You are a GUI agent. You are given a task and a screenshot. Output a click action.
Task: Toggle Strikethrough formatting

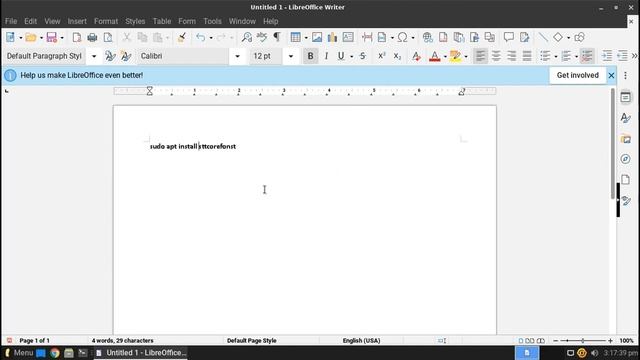click(362, 56)
